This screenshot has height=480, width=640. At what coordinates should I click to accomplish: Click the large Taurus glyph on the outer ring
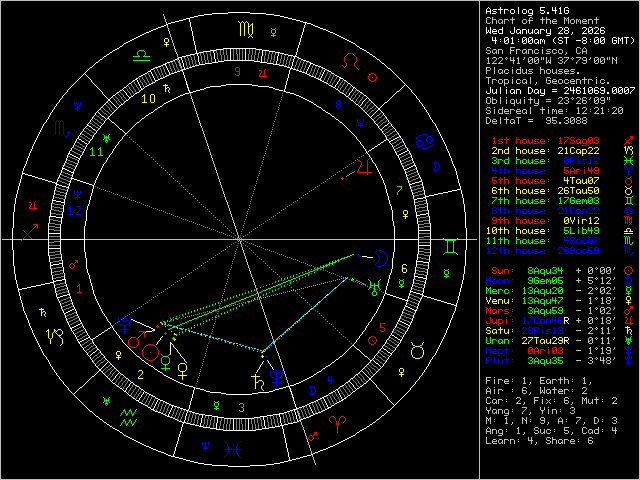[418, 351]
